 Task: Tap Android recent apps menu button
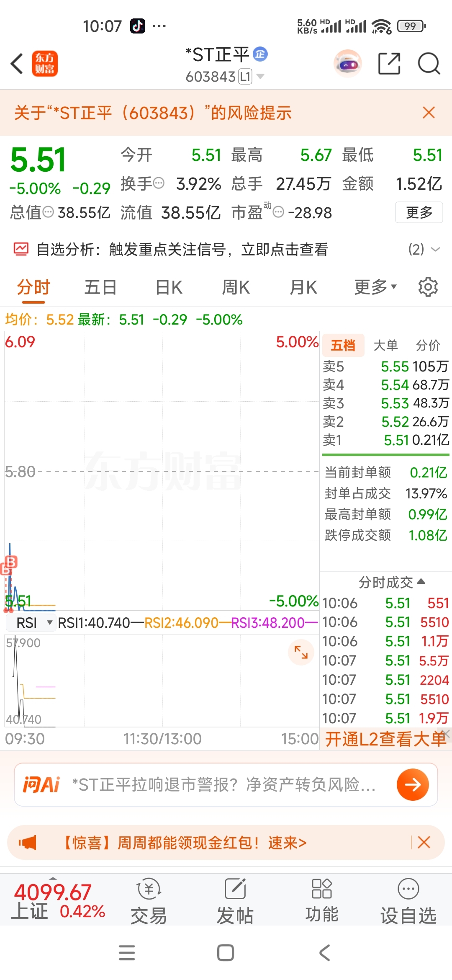pyautogui.click(x=127, y=953)
